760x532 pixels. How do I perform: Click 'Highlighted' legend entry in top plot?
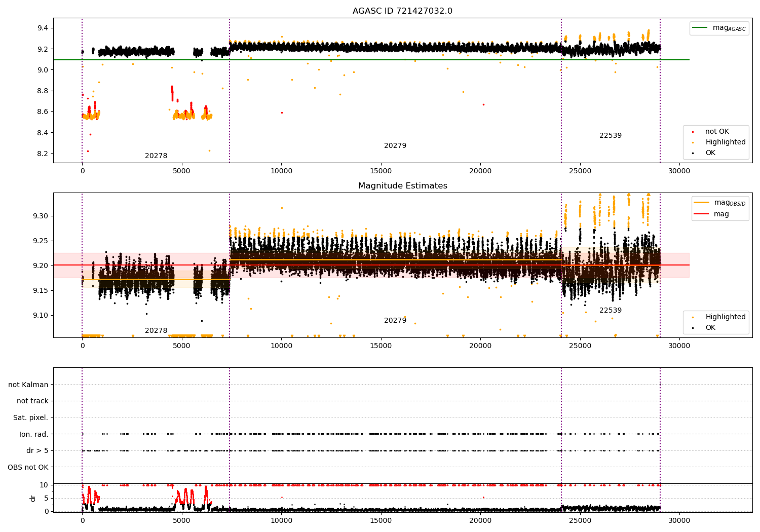click(725, 142)
